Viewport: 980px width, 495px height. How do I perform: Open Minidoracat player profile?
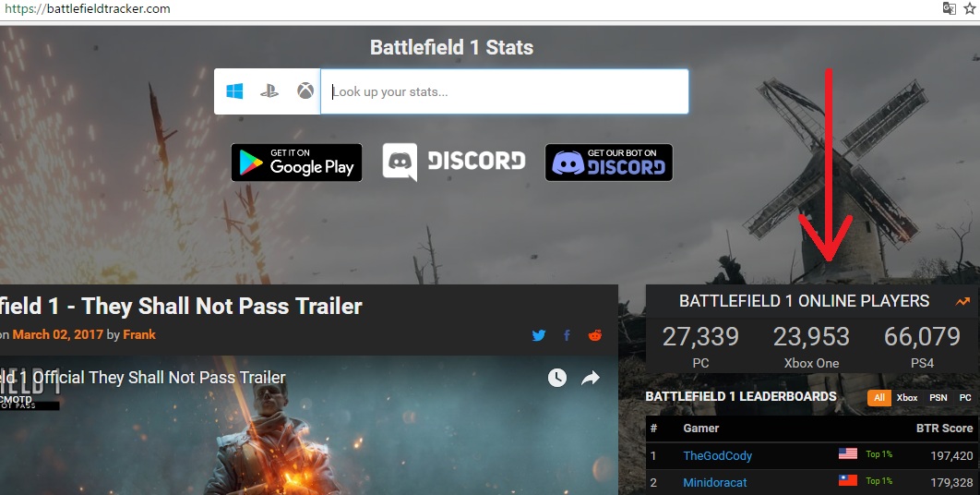coord(715,482)
